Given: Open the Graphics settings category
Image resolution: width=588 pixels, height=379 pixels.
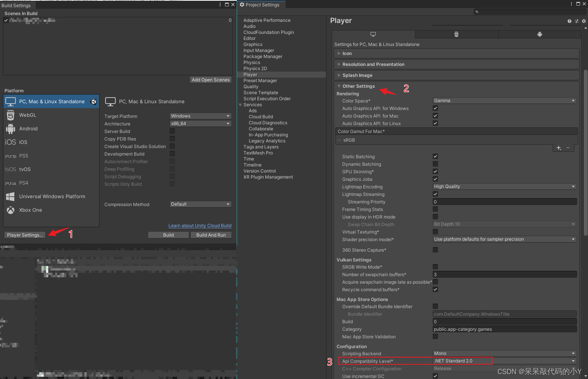Looking at the screenshot, I should [x=253, y=44].
